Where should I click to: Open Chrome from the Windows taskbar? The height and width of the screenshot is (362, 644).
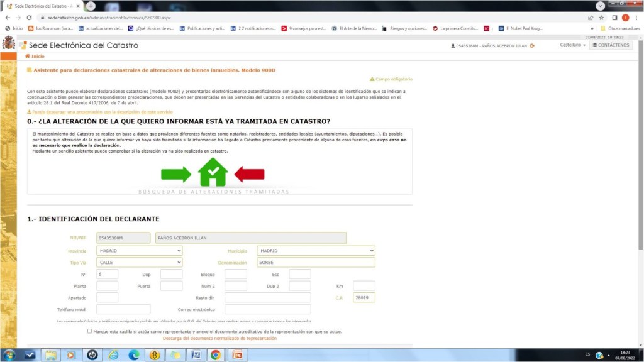tap(215, 355)
